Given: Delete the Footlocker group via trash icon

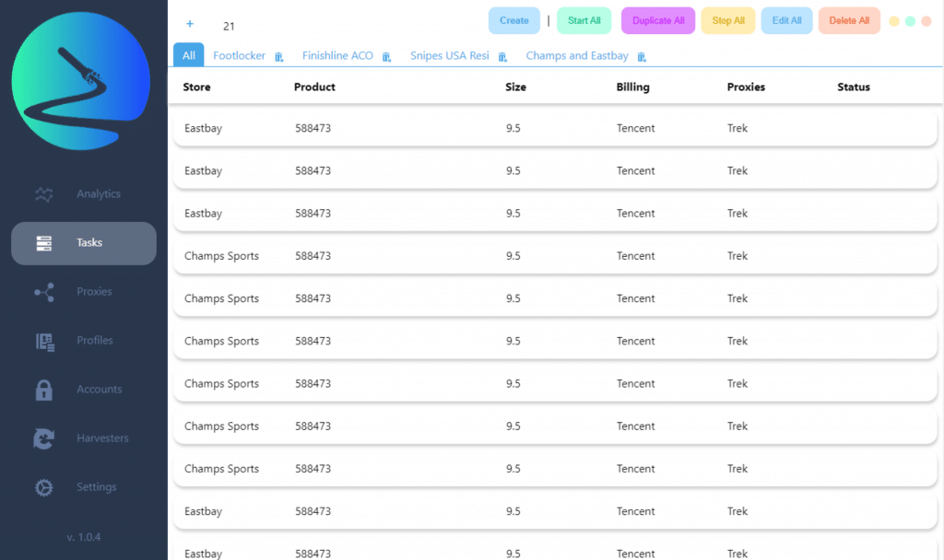Looking at the screenshot, I should (278, 57).
